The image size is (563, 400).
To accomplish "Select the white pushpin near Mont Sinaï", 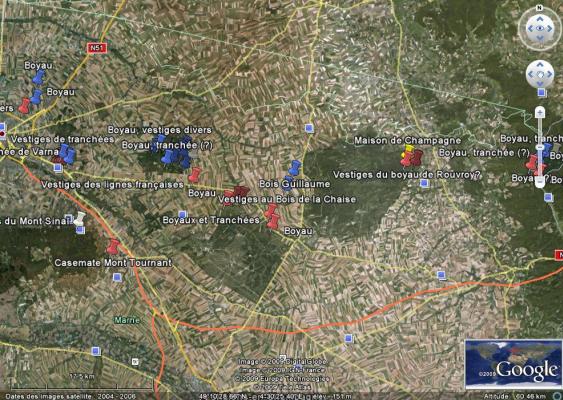I will [79, 218].
